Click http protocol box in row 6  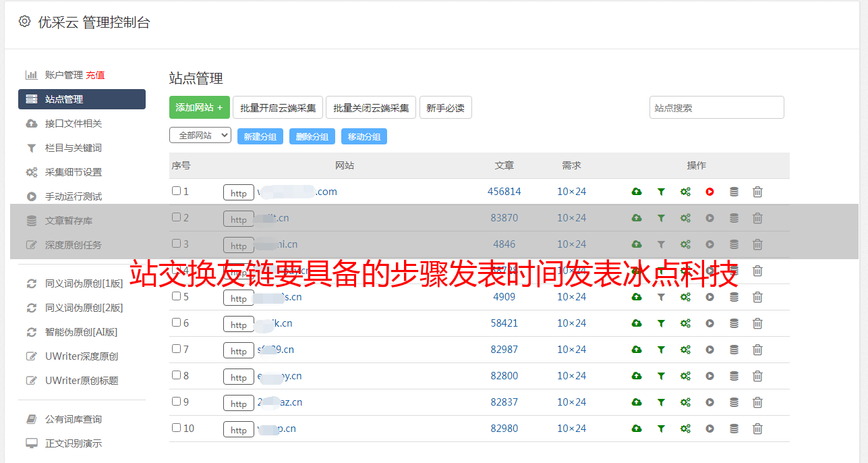239,325
